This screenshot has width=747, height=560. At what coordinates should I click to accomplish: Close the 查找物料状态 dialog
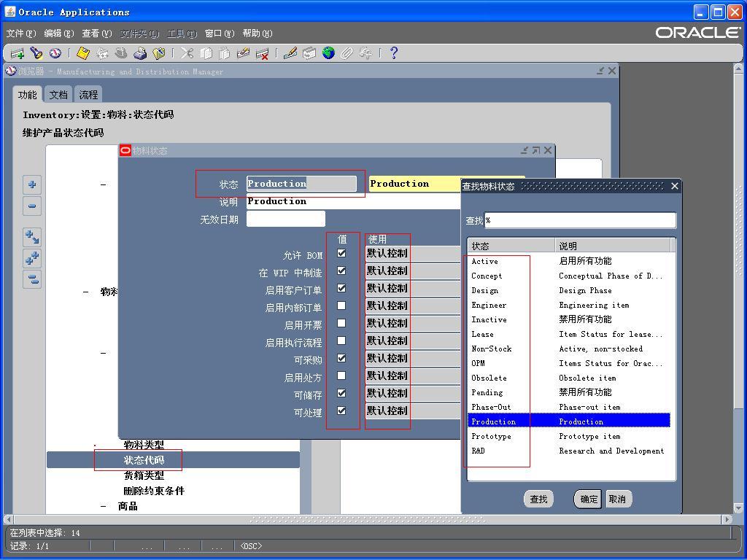point(675,186)
